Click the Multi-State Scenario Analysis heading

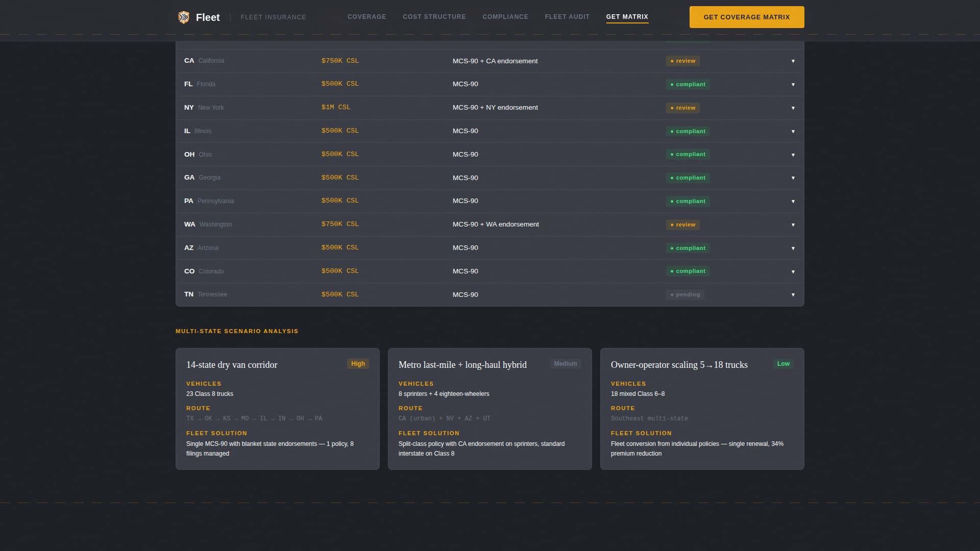pyautogui.click(x=237, y=331)
